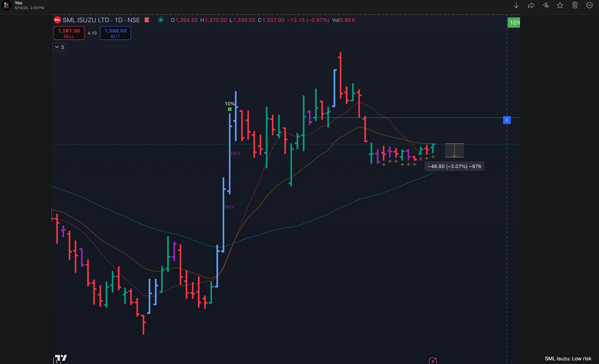
Task: Click the SML isuzu: Low risk caption
Action: pyautogui.click(x=568, y=359)
